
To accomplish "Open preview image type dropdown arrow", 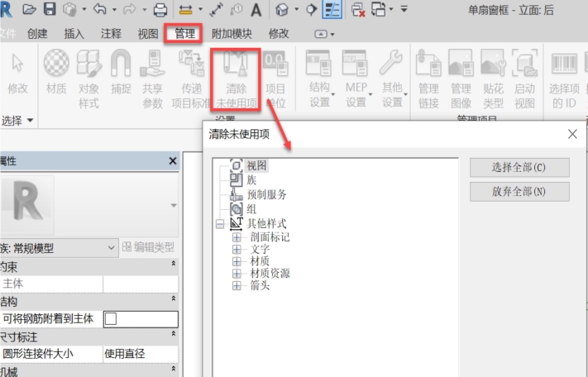I will 173,205.
